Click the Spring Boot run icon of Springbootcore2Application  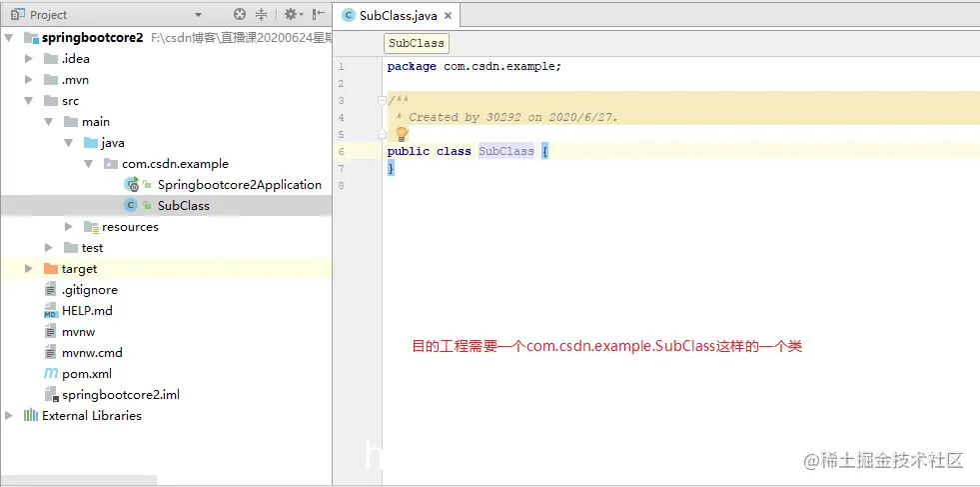pyautogui.click(x=131, y=184)
